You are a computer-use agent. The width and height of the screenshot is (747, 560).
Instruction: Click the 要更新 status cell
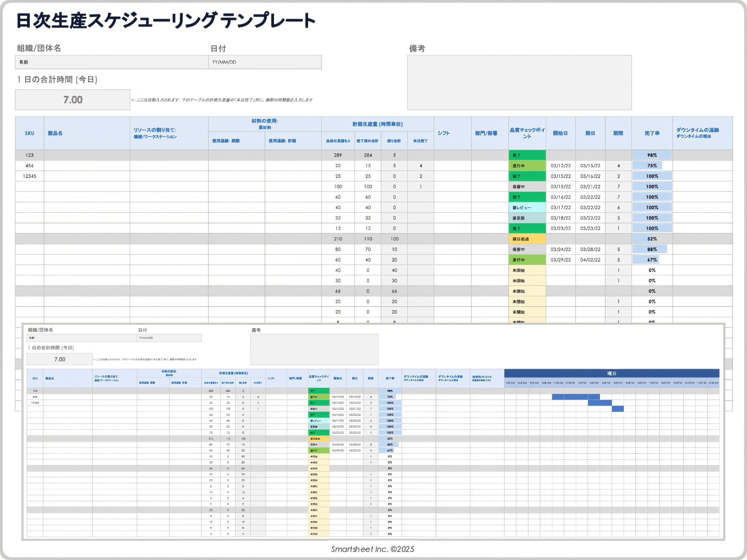click(527, 218)
